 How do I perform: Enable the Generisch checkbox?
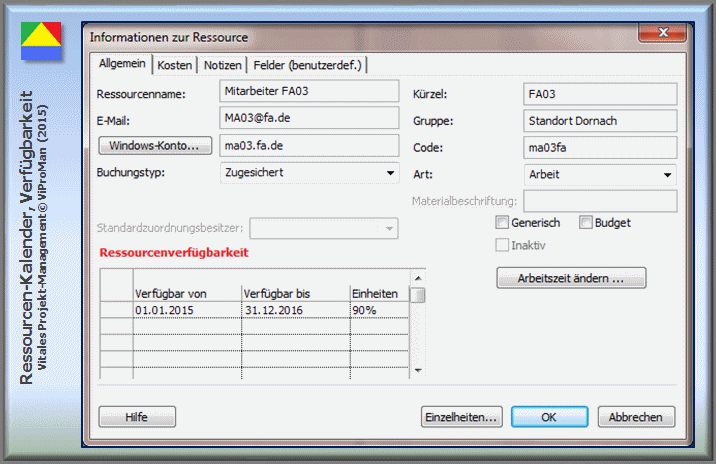pos(503,223)
